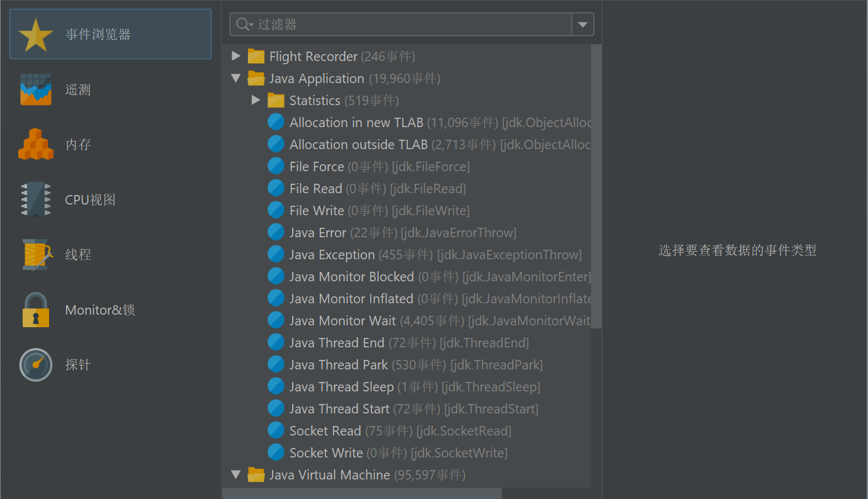
Task: Select the Java Exception event type
Action: click(x=407, y=254)
